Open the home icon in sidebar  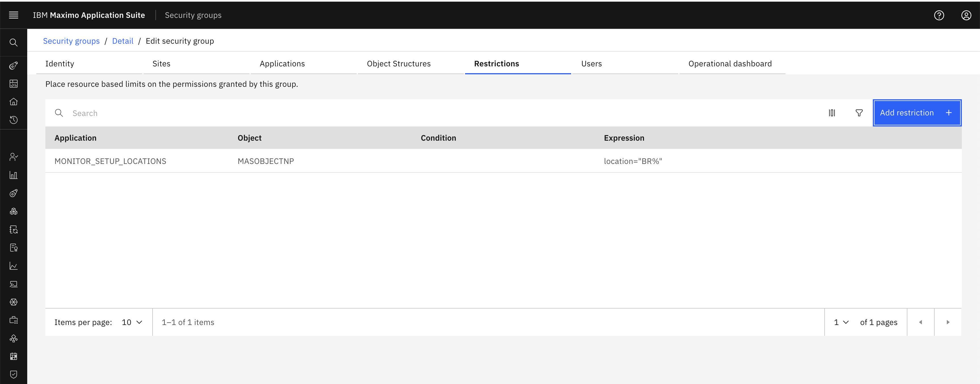tap(14, 102)
